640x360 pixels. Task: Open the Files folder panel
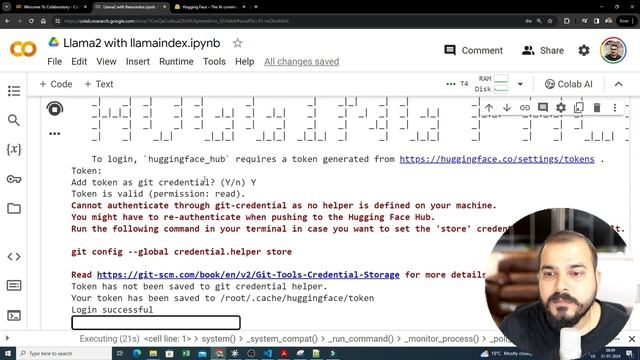(x=14, y=209)
